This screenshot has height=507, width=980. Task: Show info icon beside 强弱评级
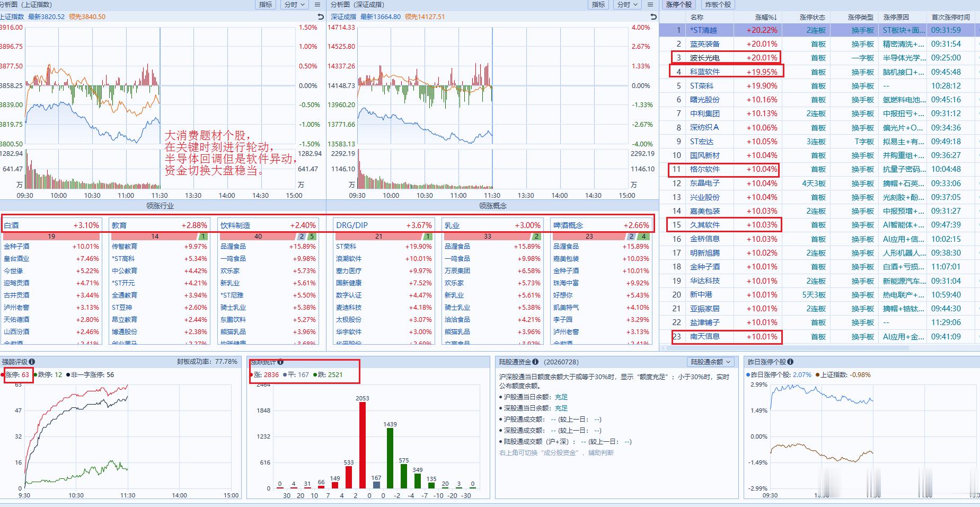coord(32,362)
